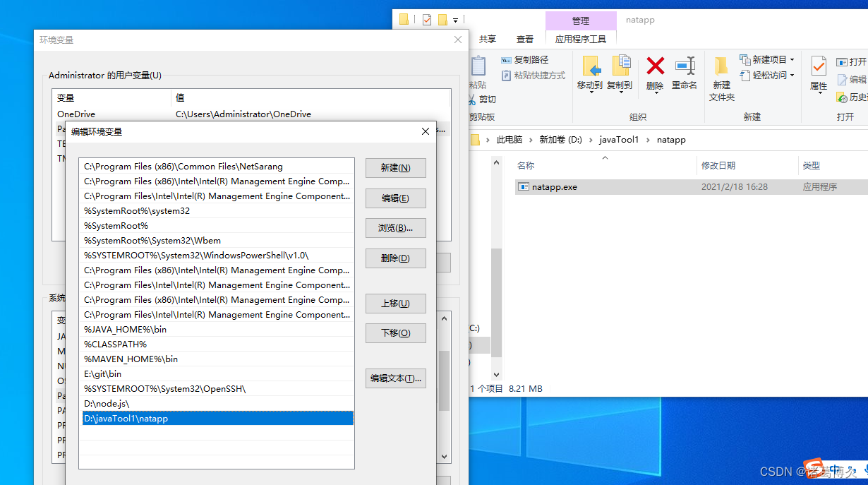Select the natapp.exe file name
This screenshot has width=868, height=485.
555,187
